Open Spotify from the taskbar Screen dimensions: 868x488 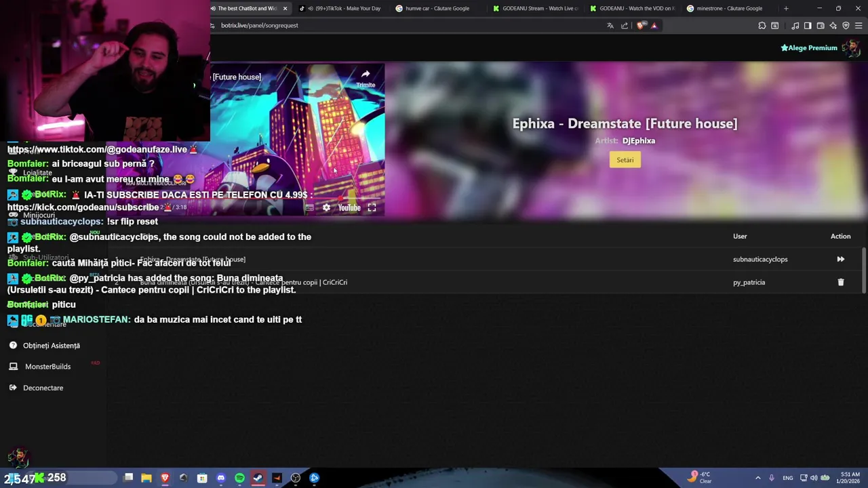tap(239, 478)
